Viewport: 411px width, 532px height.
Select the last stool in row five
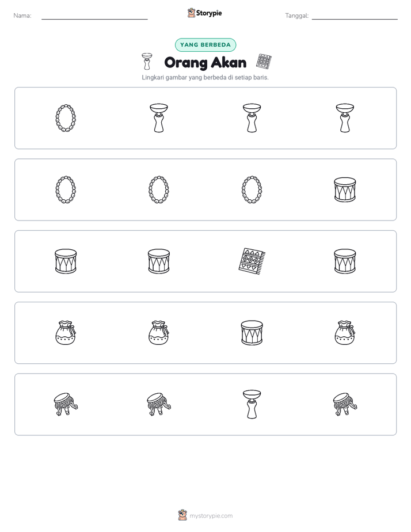[345, 404]
